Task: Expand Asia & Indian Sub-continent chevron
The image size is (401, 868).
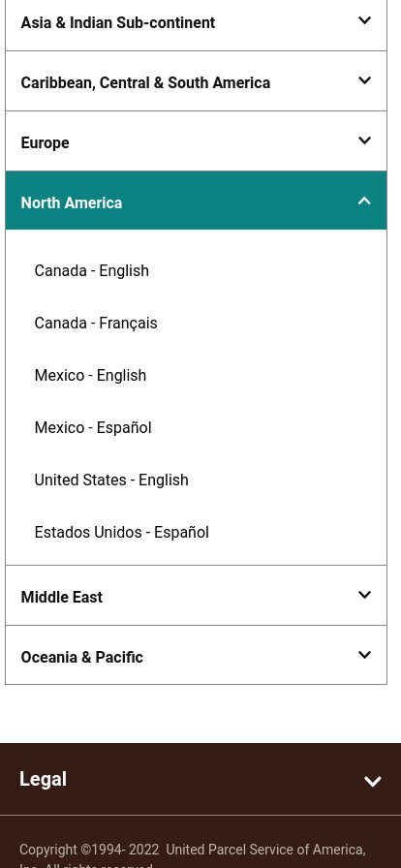Action: tap(364, 21)
